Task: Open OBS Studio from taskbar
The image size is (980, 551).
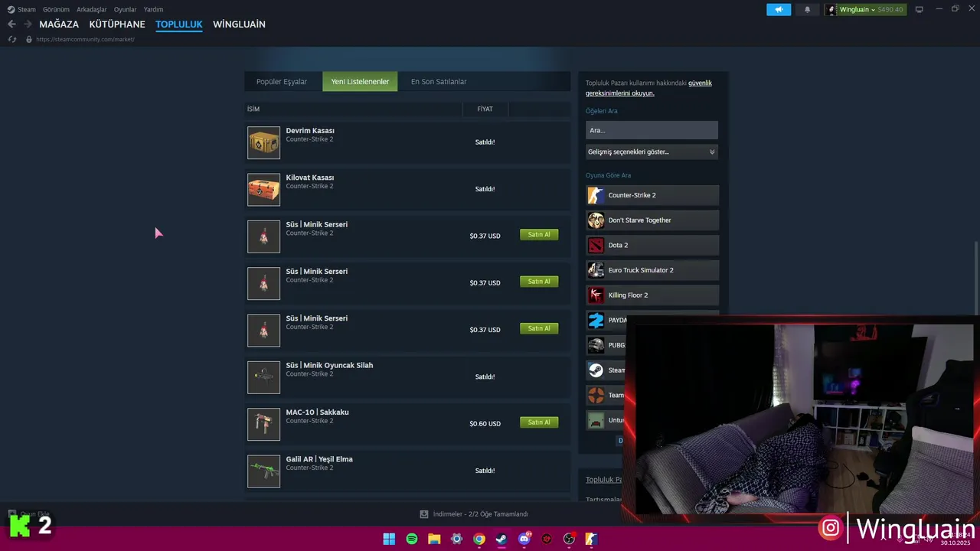Action: tap(569, 539)
